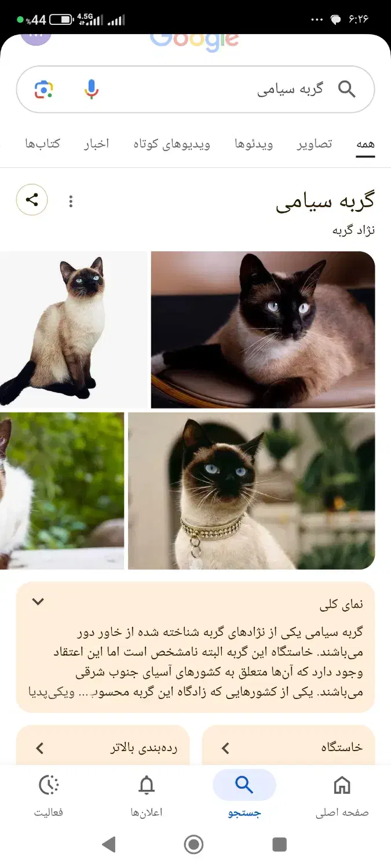The width and height of the screenshot is (391, 868).
Task: Open three-dot options beside گربه سیامی title
Action: pos(71,201)
